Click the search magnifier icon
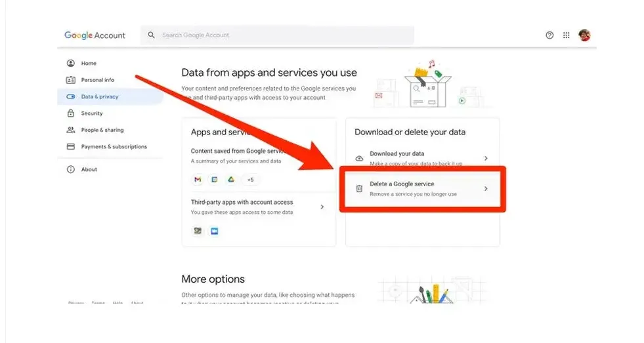 pos(151,35)
